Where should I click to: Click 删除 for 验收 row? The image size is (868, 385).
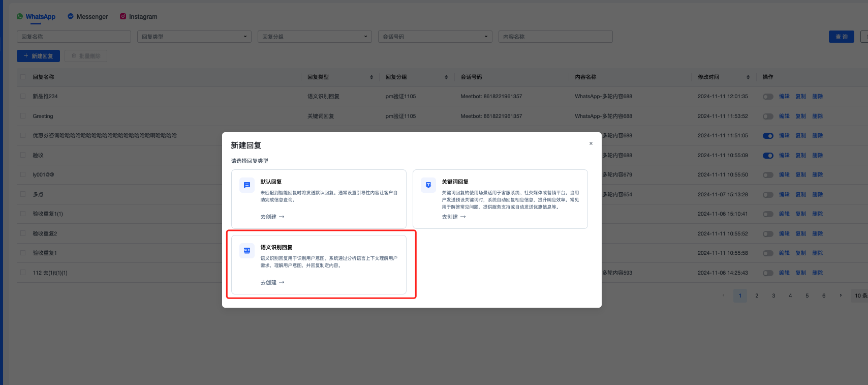click(818, 156)
